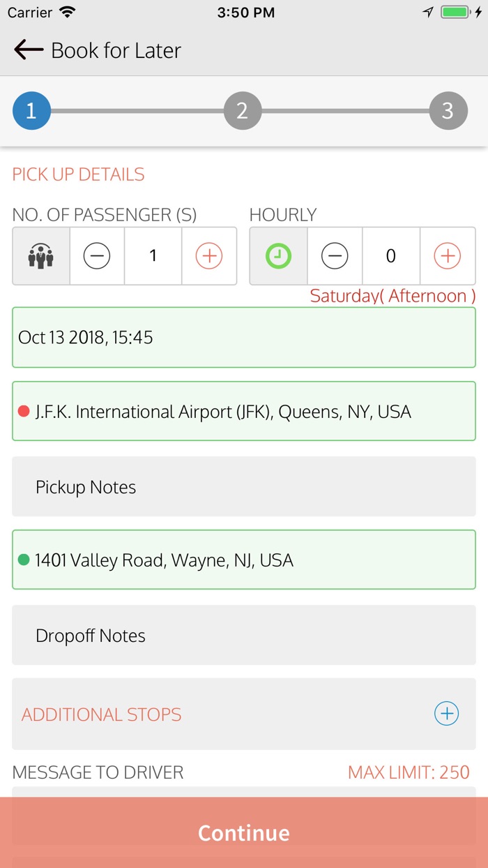Decrease the number of passengers
This screenshot has width=488, height=868.
pyautogui.click(x=97, y=256)
